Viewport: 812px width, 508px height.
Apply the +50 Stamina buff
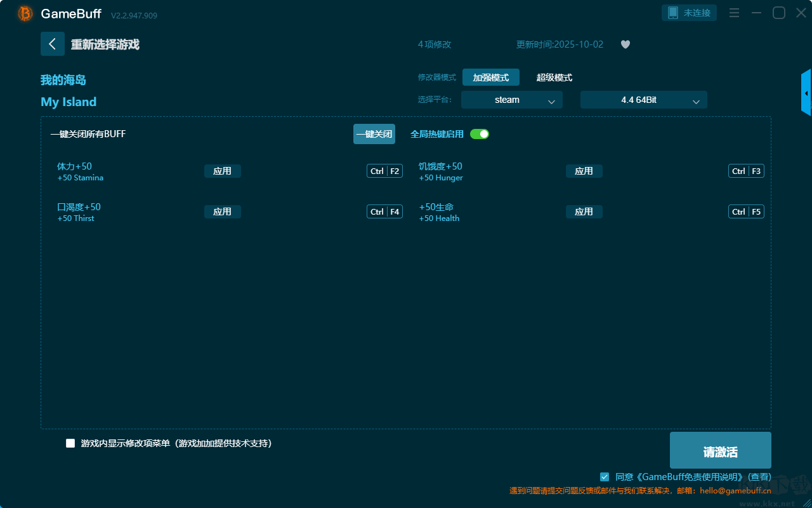(x=222, y=171)
